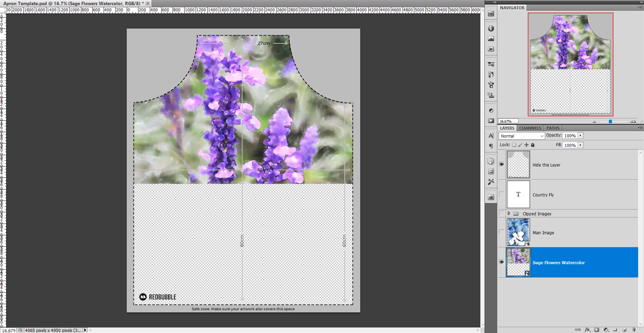644x333 pixels.
Task: Open the History panel icon
Action: click(491, 75)
